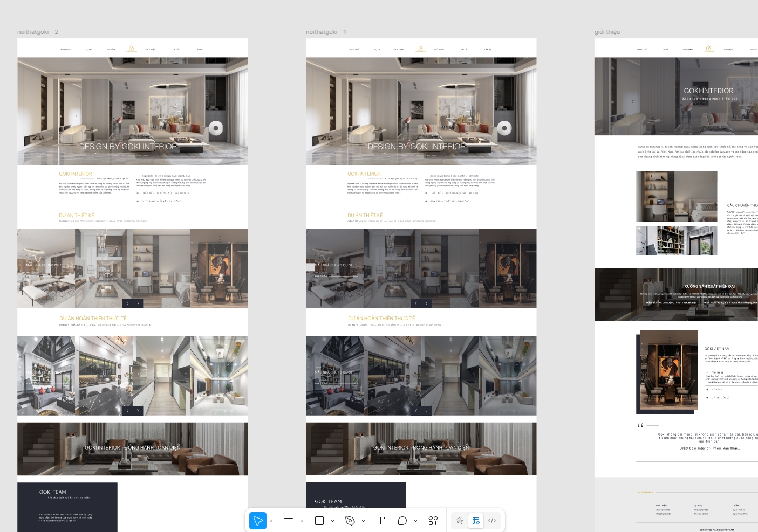Viewport: 758px width, 532px height.
Task: Open the Actions and components tool
Action: [x=433, y=521]
